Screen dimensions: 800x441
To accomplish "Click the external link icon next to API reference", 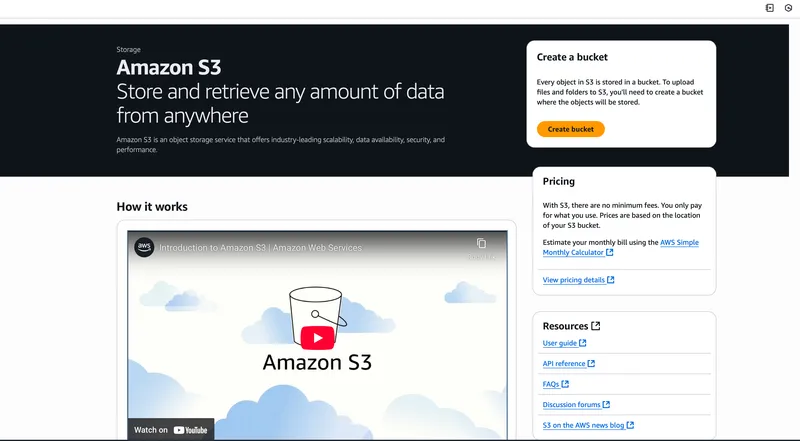I will (x=591, y=364).
